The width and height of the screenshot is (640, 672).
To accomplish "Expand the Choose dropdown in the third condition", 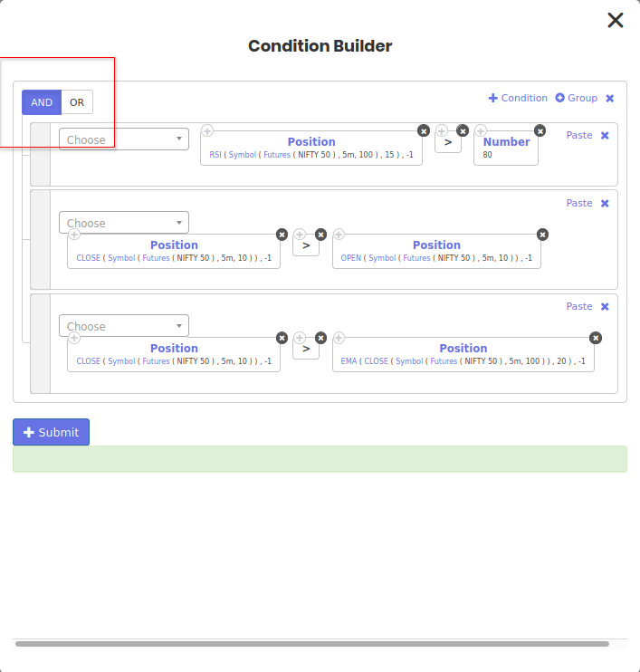I will coord(124,326).
